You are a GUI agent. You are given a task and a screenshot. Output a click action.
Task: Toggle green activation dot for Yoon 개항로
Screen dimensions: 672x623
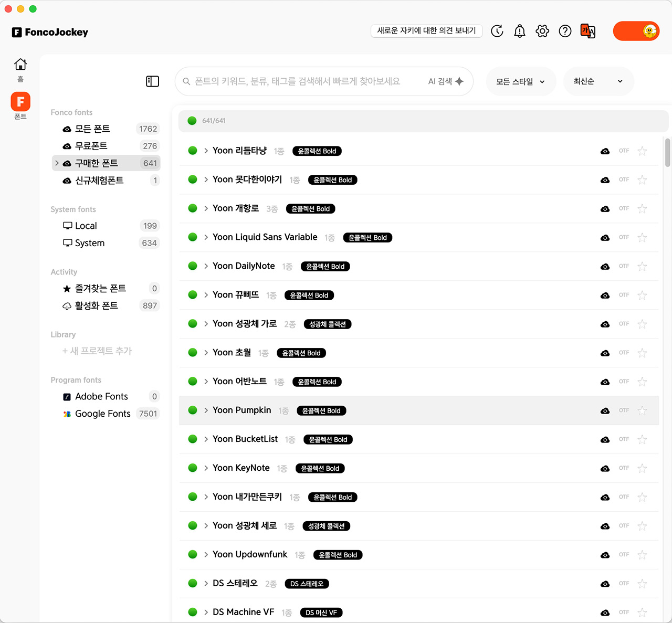(x=193, y=208)
